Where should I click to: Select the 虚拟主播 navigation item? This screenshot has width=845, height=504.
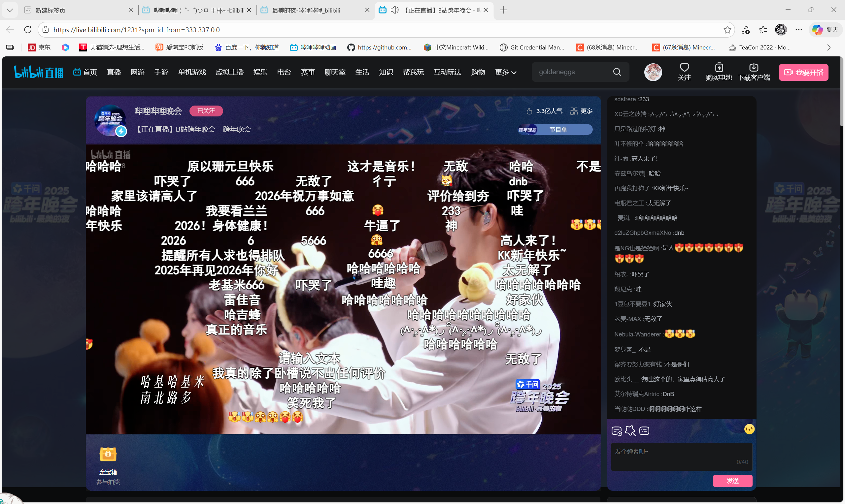pos(229,72)
